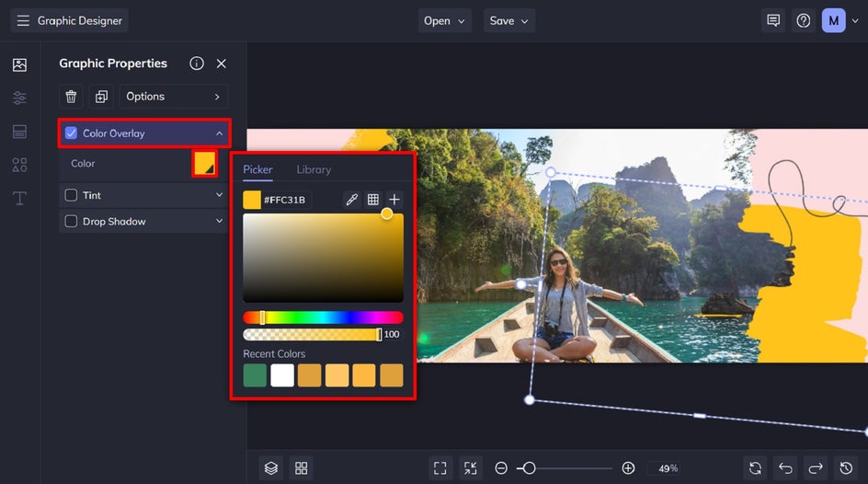The width and height of the screenshot is (868, 484).
Task: Add color to library with plus
Action: pyautogui.click(x=394, y=200)
